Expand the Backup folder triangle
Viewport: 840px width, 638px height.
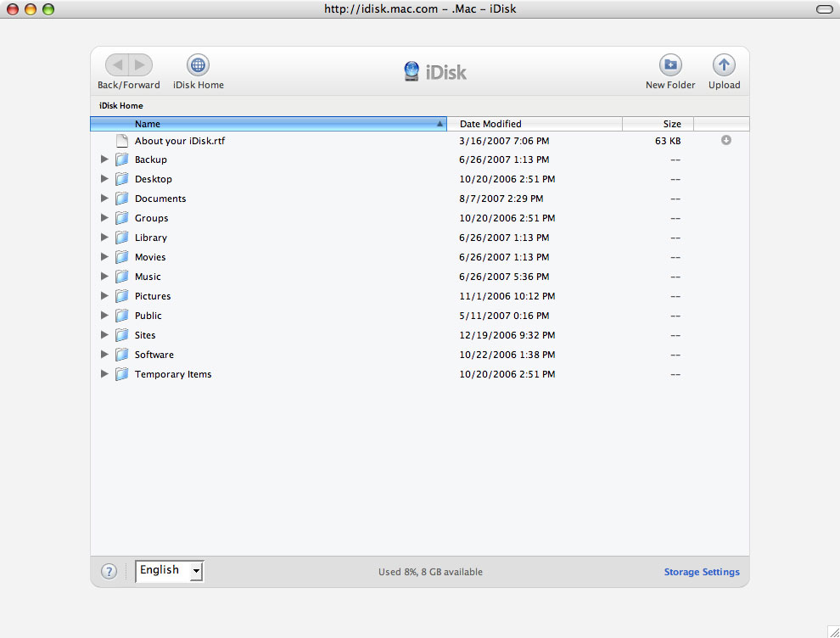(x=104, y=159)
